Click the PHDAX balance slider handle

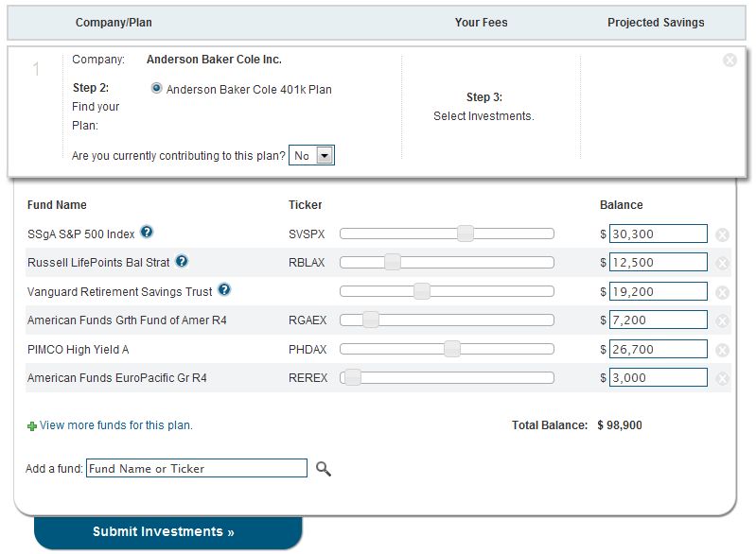(x=451, y=348)
